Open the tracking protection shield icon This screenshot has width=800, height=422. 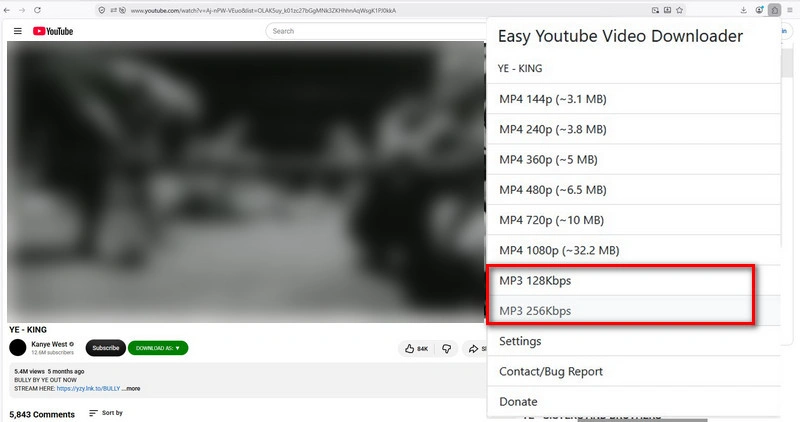coord(102,10)
